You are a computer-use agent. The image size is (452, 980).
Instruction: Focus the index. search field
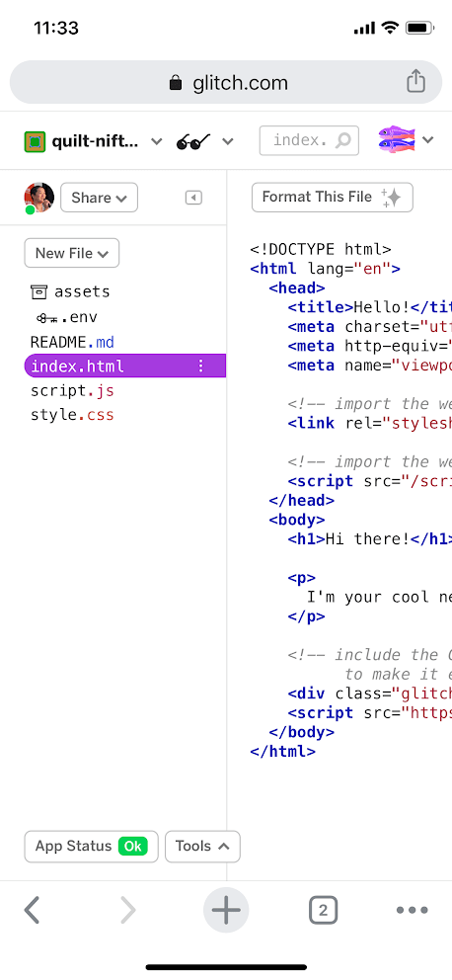tap(309, 140)
